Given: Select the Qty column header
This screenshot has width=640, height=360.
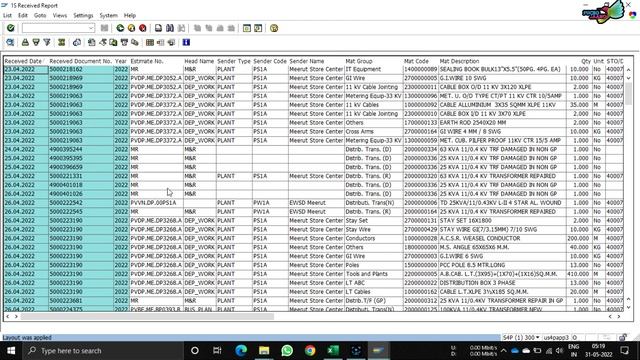Looking at the screenshot, I should [579, 61].
